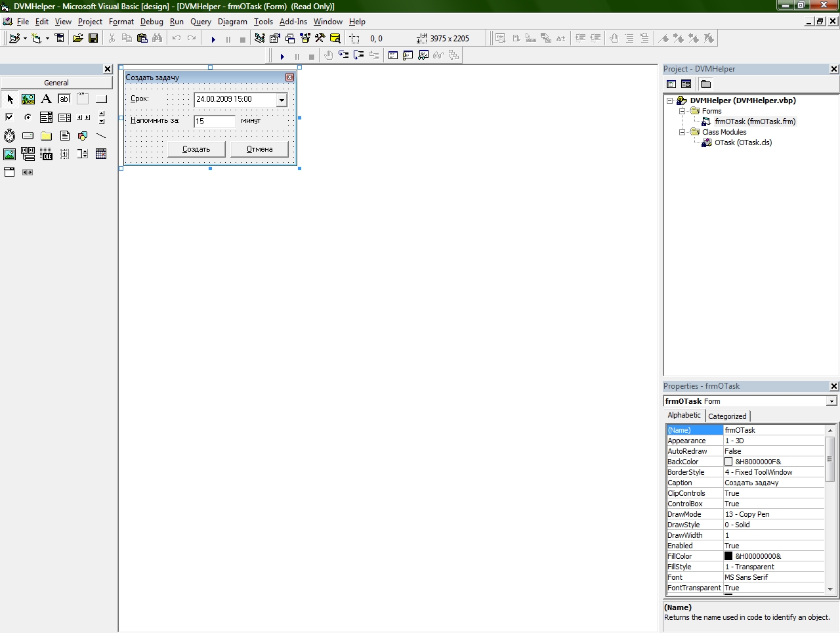Screen dimensions: 840x633
Task: Select the Image control tool
Action: (10, 154)
